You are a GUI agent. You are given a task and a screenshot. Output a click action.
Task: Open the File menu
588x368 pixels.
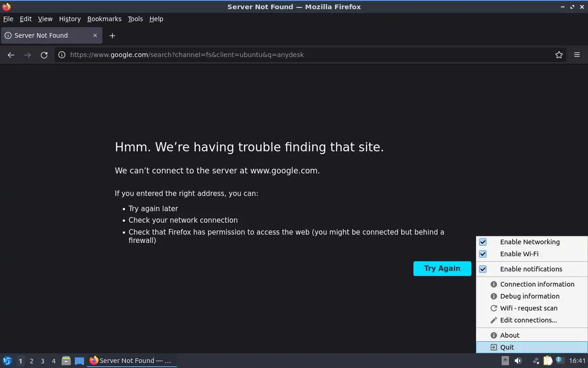click(8, 19)
